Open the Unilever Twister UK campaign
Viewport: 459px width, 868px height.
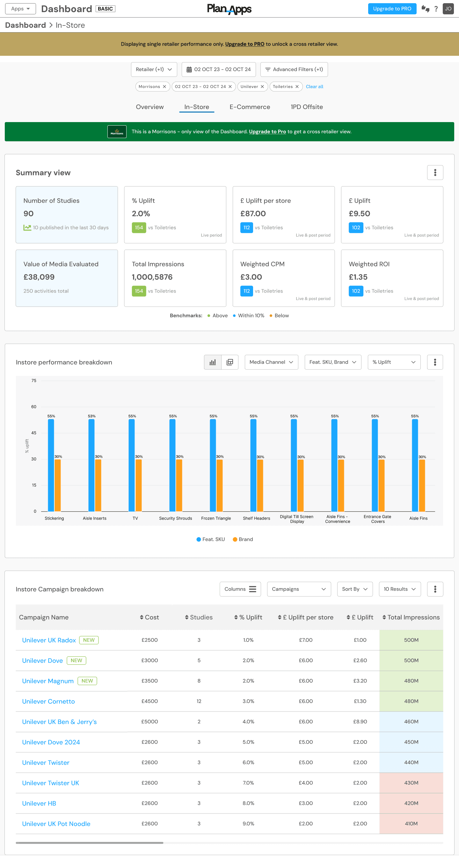[51, 783]
